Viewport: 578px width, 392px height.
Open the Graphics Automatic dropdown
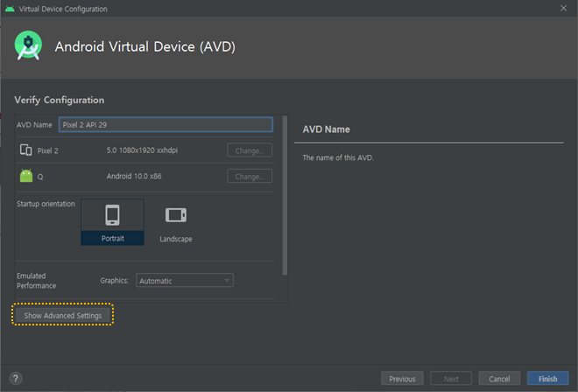[185, 281]
